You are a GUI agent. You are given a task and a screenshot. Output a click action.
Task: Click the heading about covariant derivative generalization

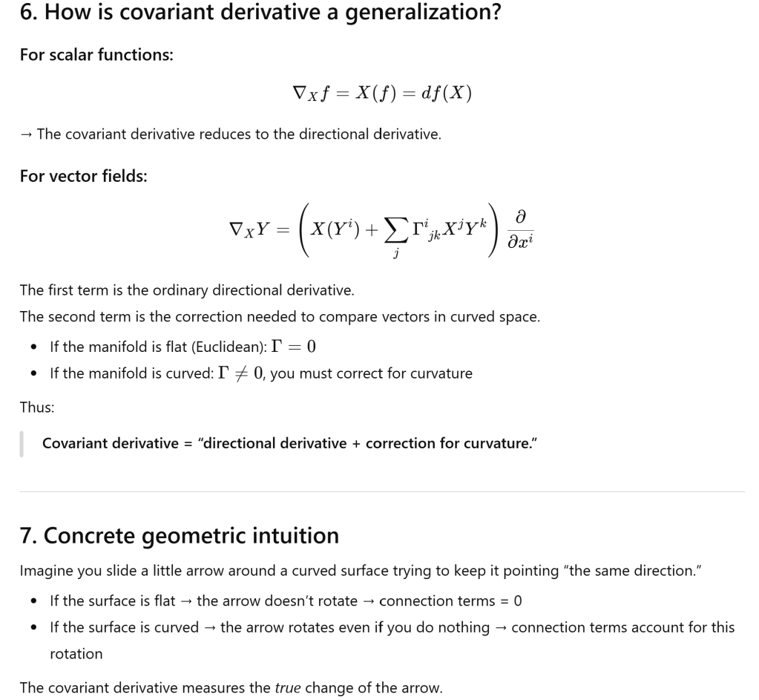pyautogui.click(x=260, y=13)
